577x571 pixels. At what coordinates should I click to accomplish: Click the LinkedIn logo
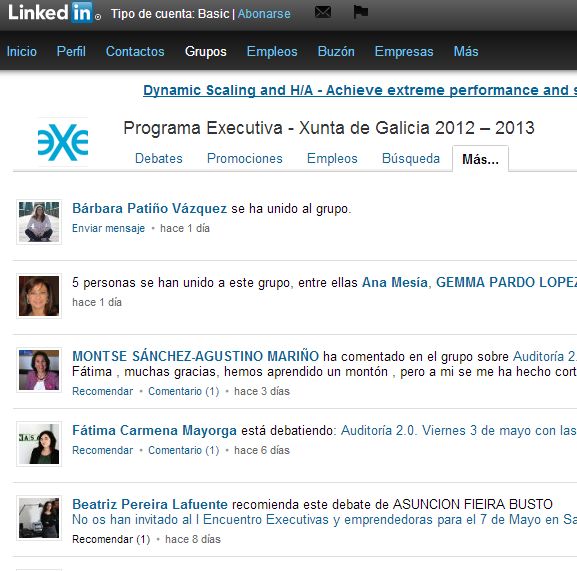(x=54, y=13)
